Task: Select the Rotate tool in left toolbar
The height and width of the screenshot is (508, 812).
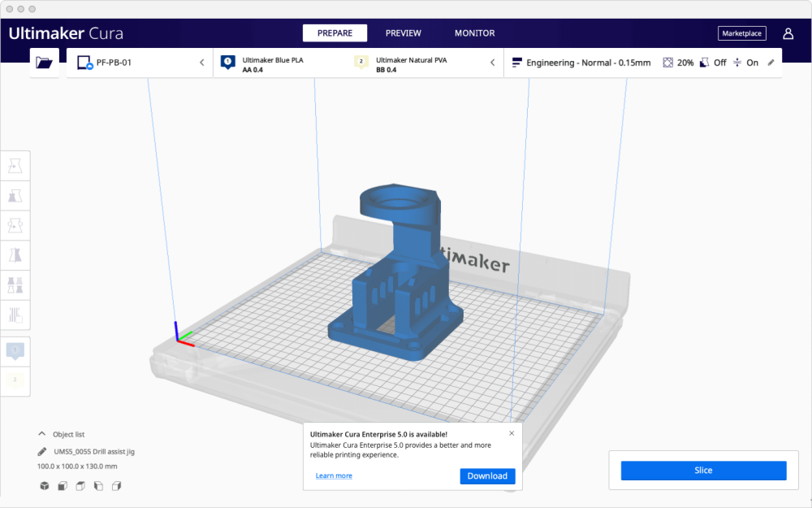Action: point(15,225)
